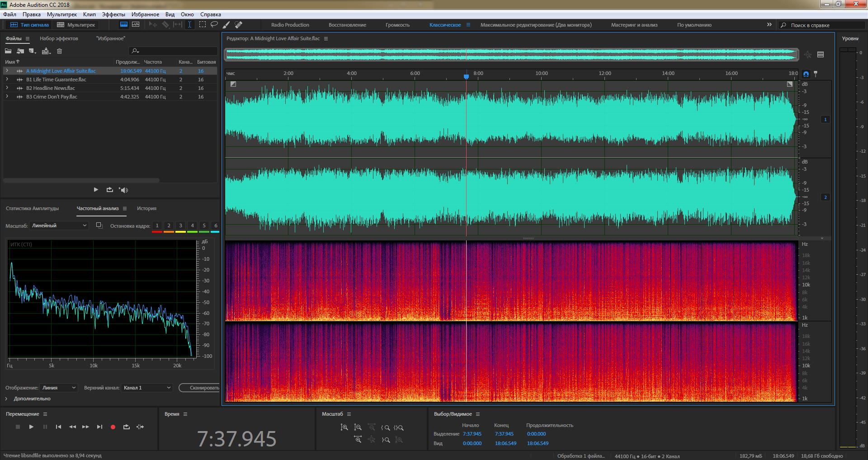Select the Radio Production workspace
The width and height of the screenshot is (868, 460).
[290, 25]
